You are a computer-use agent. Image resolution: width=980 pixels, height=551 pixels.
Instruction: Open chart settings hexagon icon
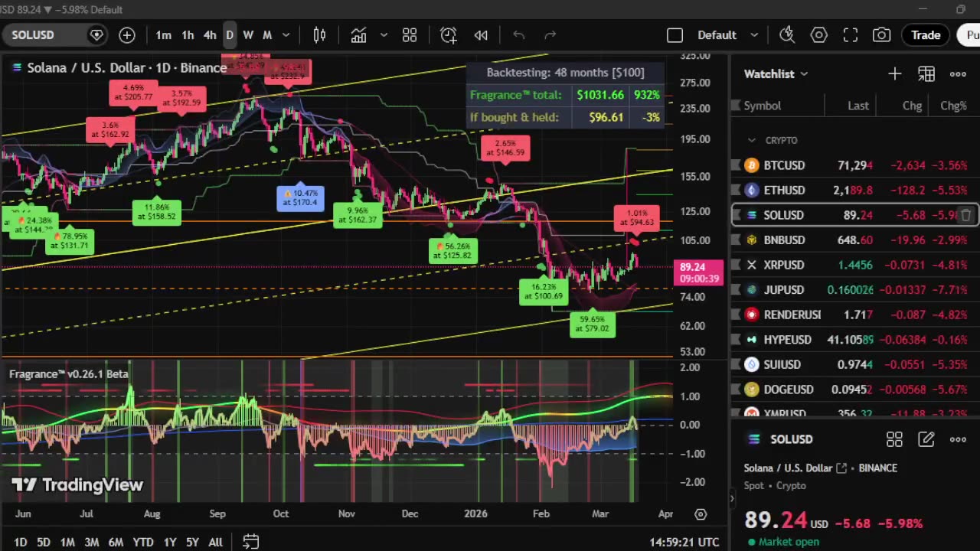point(819,35)
